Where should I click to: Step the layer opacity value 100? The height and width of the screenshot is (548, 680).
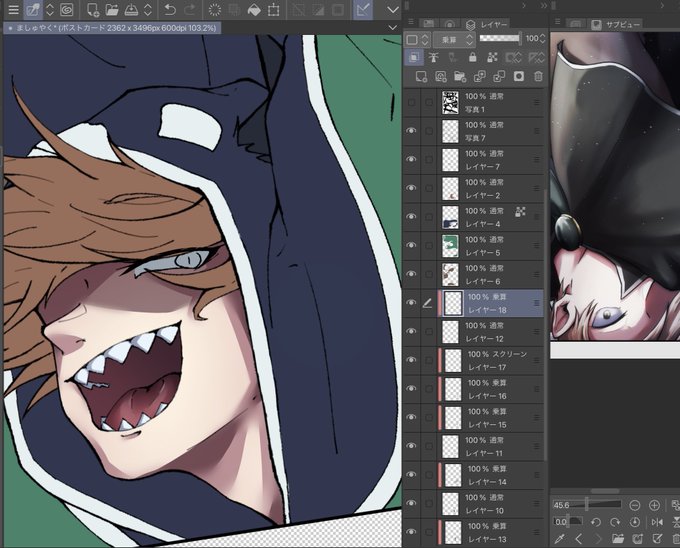(x=542, y=39)
